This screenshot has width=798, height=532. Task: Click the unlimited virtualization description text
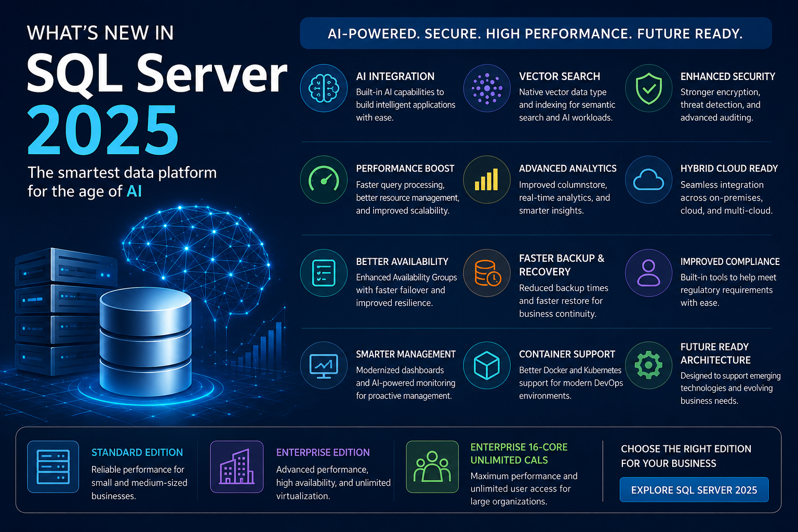[334, 483]
